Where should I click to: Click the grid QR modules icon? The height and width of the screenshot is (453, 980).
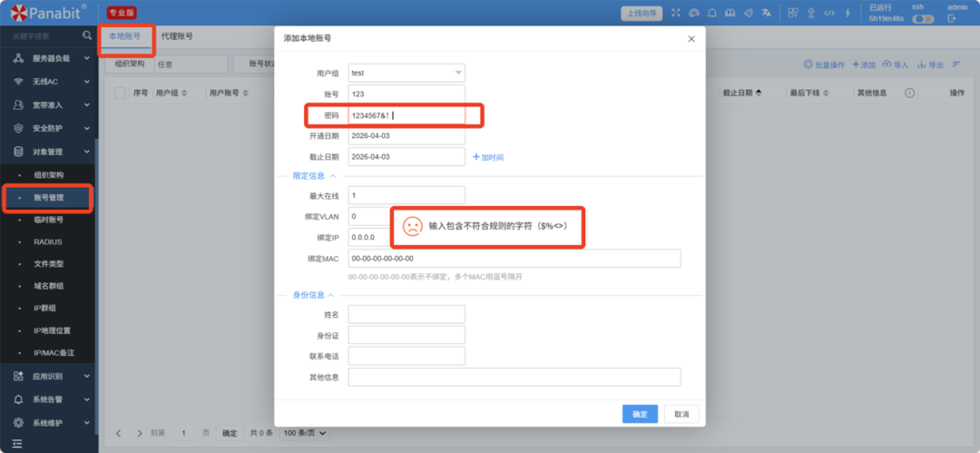[793, 13]
